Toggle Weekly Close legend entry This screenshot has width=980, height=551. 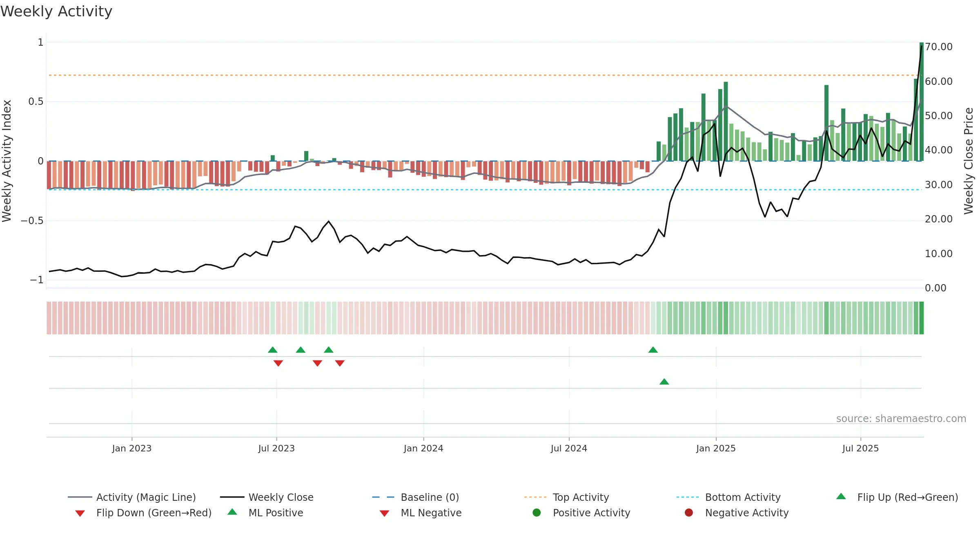coord(267,497)
